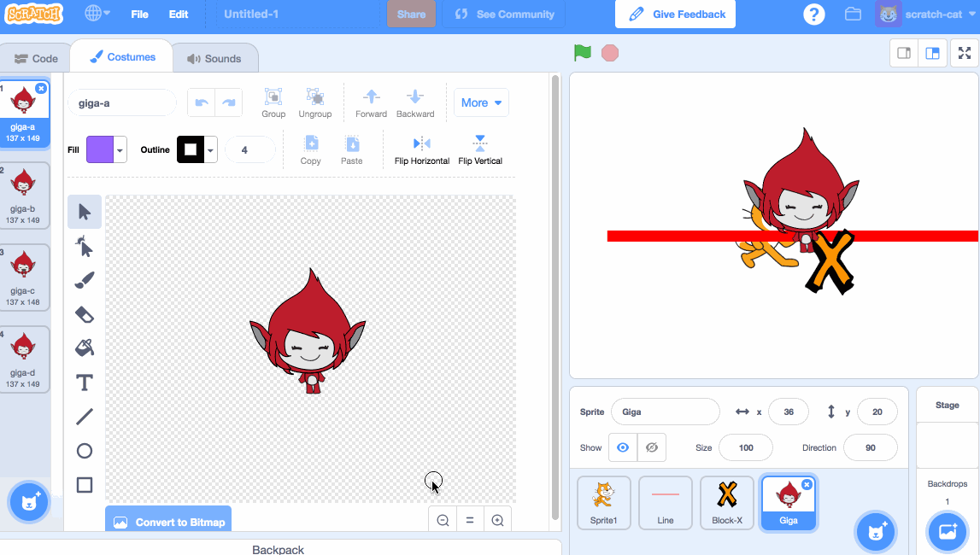Select the Reshape tool
Viewport: 980px width, 555px height.
click(x=85, y=248)
